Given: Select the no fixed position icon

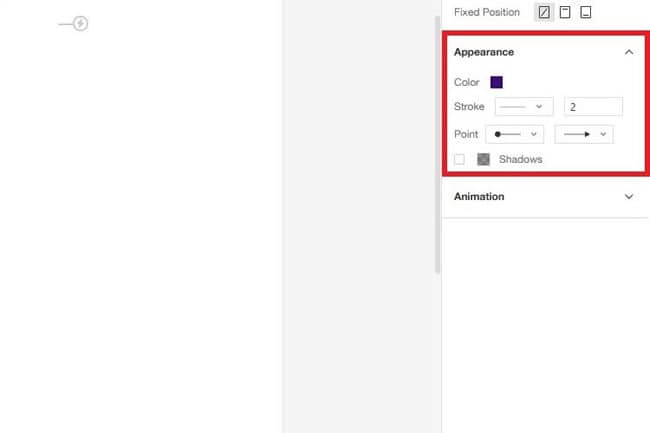Looking at the screenshot, I should pos(544,12).
